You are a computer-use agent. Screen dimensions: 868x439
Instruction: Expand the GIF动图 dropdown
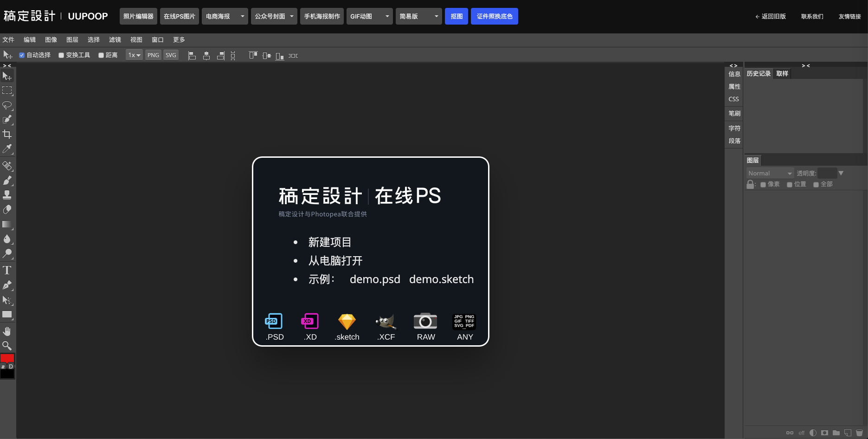coord(370,16)
